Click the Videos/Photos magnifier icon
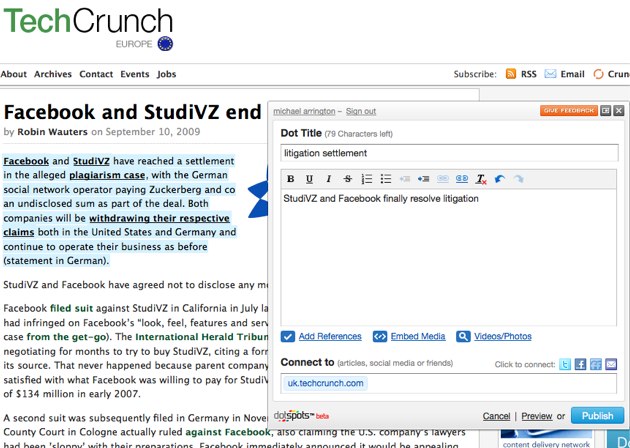The width and height of the screenshot is (630, 448). pos(463,336)
